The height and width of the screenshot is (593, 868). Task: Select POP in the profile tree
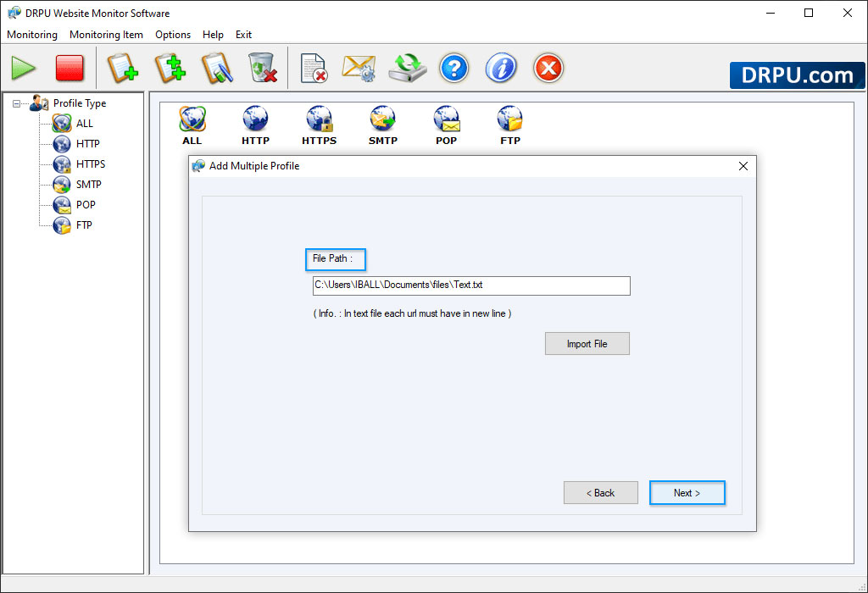[86, 205]
